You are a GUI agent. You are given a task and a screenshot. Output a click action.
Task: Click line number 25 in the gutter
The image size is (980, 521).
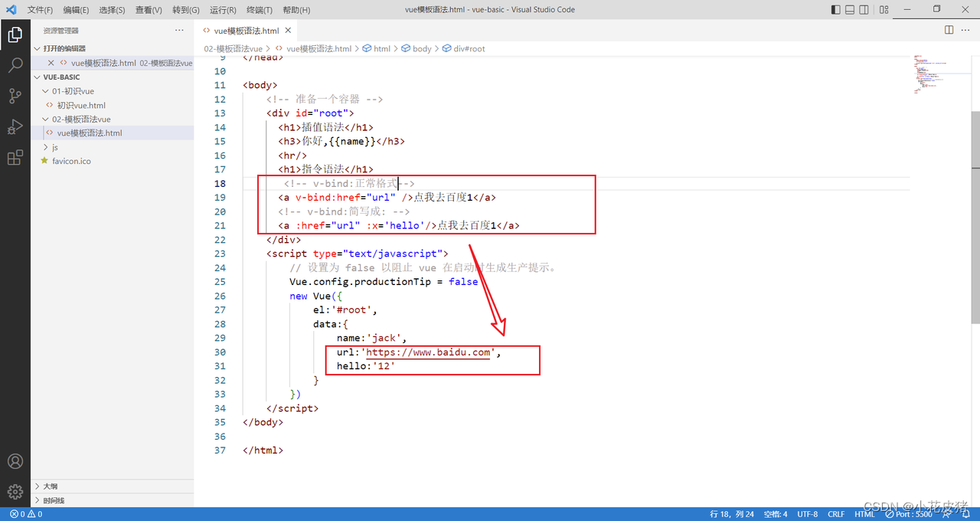pyautogui.click(x=220, y=282)
